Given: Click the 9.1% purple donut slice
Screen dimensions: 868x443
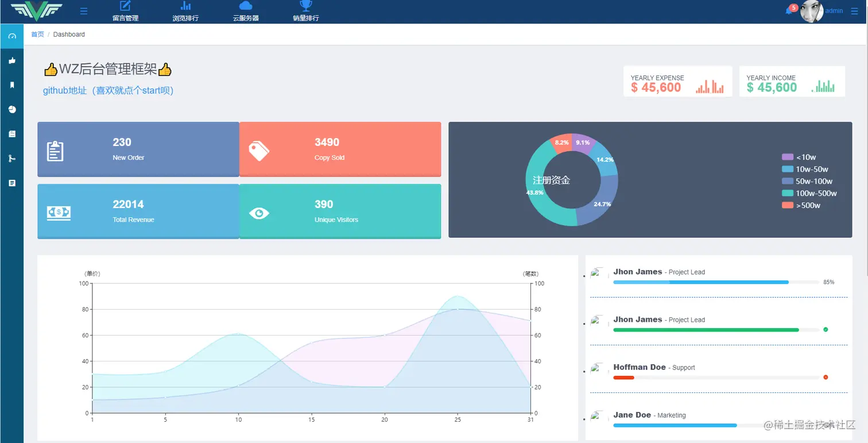Looking at the screenshot, I should click(x=583, y=142).
